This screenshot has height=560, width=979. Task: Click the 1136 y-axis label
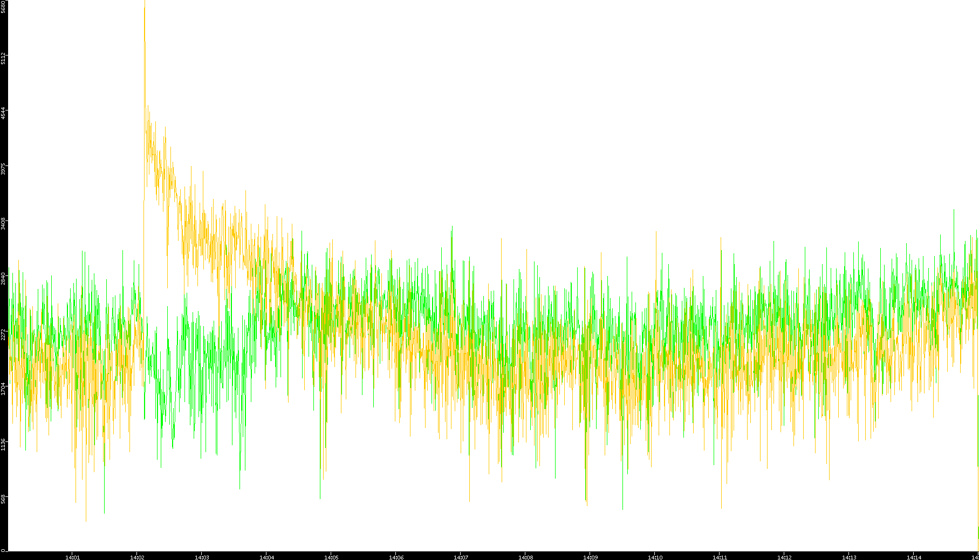[x=3, y=444]
